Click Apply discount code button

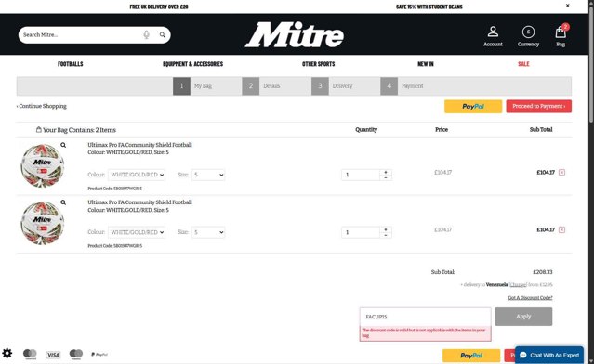point(523,317)
